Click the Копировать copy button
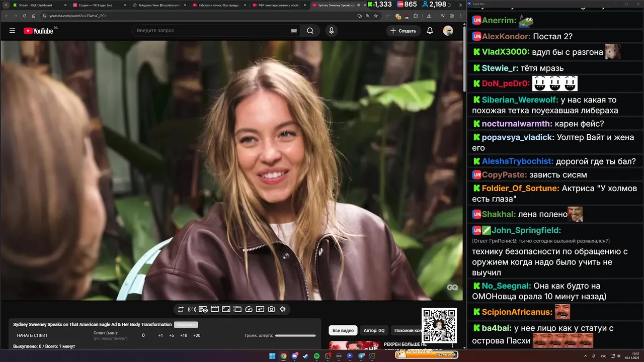Screen dimensions: 644x362 [x=186, y=324]
